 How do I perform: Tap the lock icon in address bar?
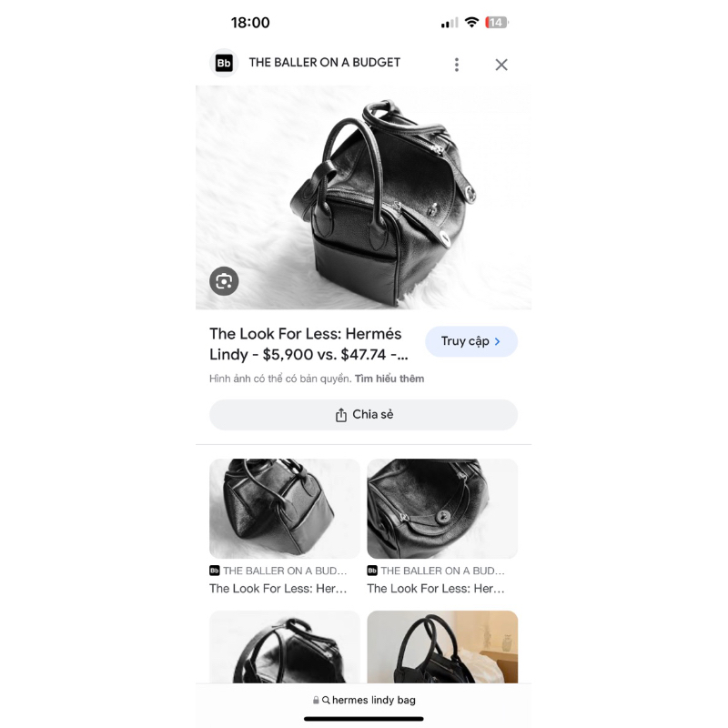point(316,700)
